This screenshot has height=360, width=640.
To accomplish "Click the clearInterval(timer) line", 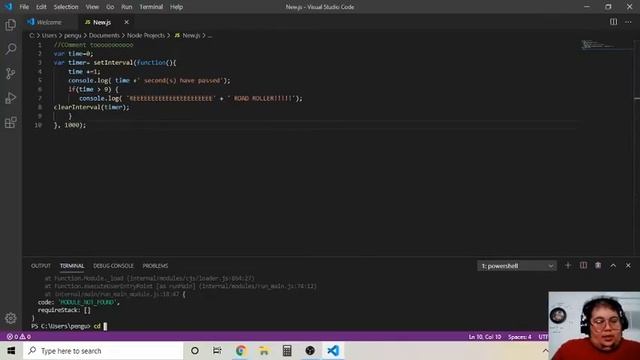I will click(91, 107).
